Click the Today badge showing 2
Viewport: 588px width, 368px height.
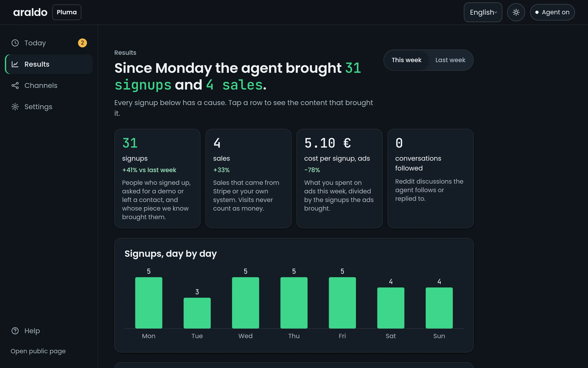click(82, 43)
